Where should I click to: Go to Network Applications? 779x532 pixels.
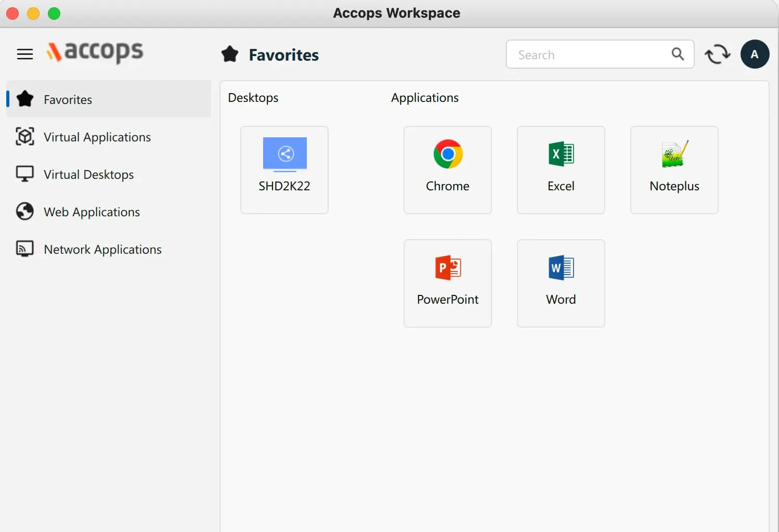point(109,249)
